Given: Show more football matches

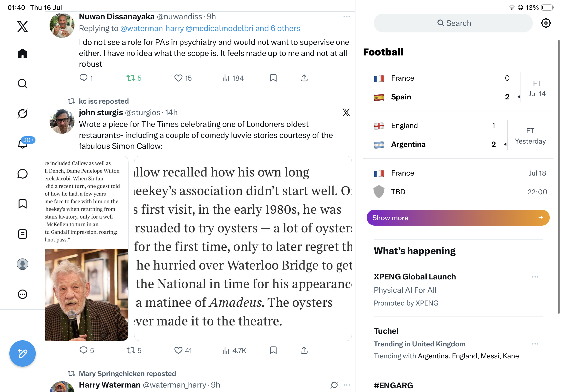Looking at the screenshot, I should [x=458, y=218].
